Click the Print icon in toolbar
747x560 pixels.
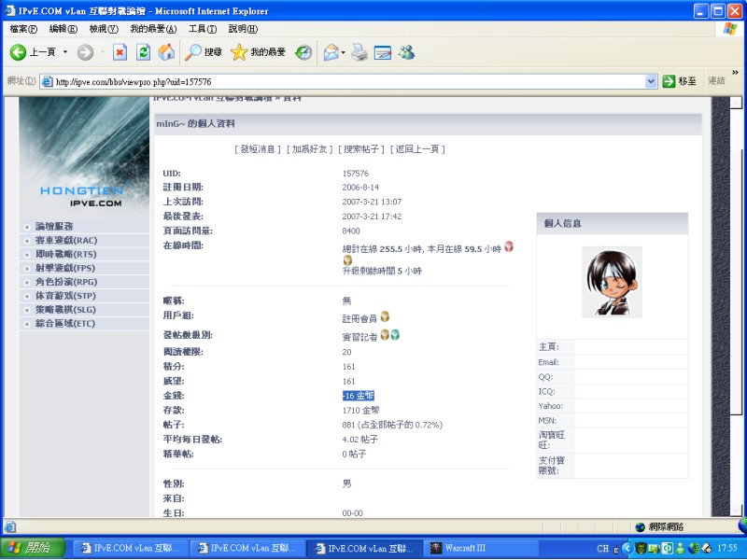359,53
